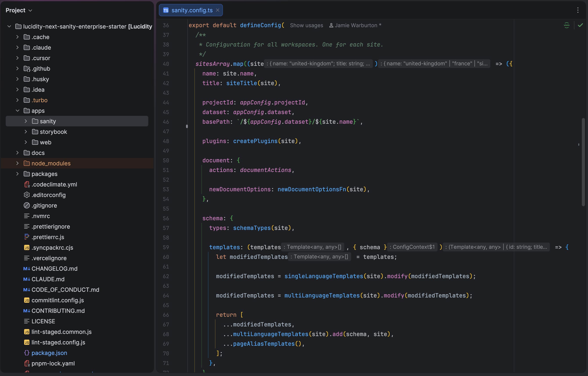Click Show usages inlay hint
This screenshot has width=588, height=376.
pos(307,25)
